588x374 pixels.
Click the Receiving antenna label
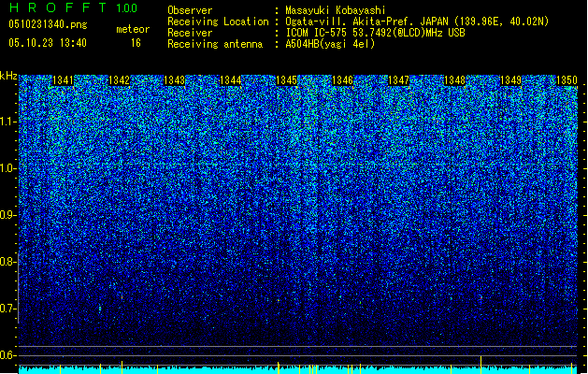(215, 44)
